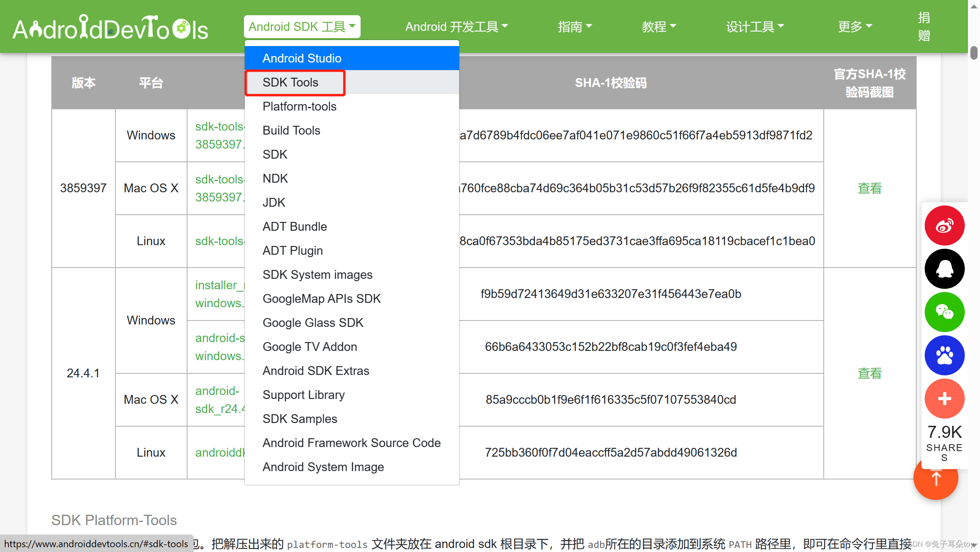Select the SDK menu entry
The height and width of the screenshot is (552, 980).
(352, 154)
